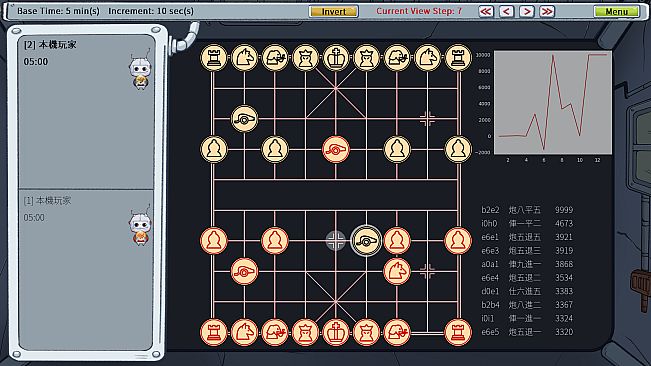The width and height of the screenshot is (651, 366).
Task: Select move row a0a1 scored 3868
Action: pos(527,264)
